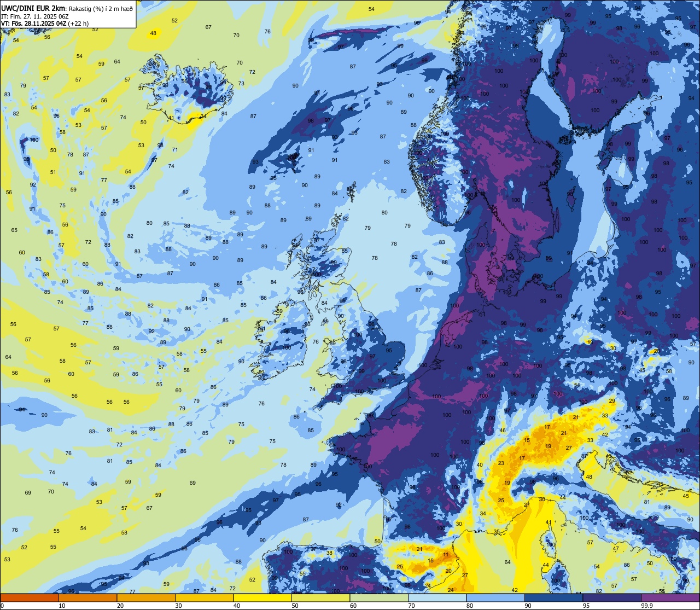Image resolution: width=700 pixels, height=610 pixels.
Task: Click the purple above-99.9 legend swatch
Action: [x=670, y=597]
